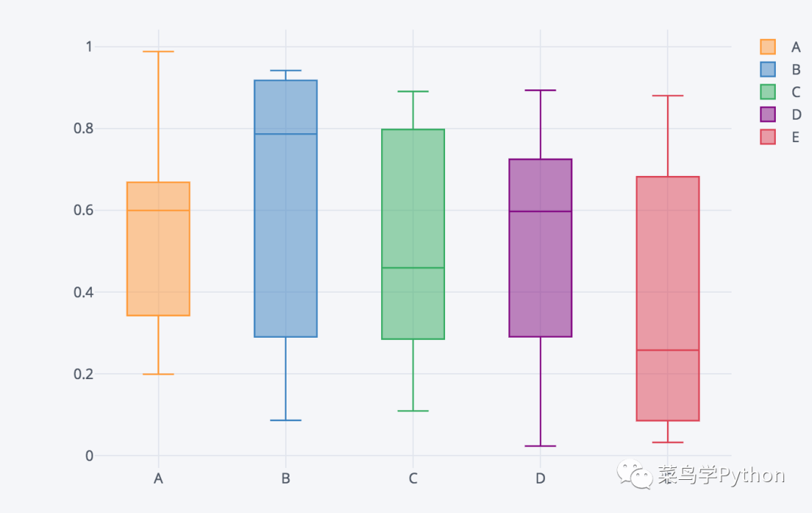Select the orange box for A
This screenshot has width=812, height=513.
click(x=159, y=249)
